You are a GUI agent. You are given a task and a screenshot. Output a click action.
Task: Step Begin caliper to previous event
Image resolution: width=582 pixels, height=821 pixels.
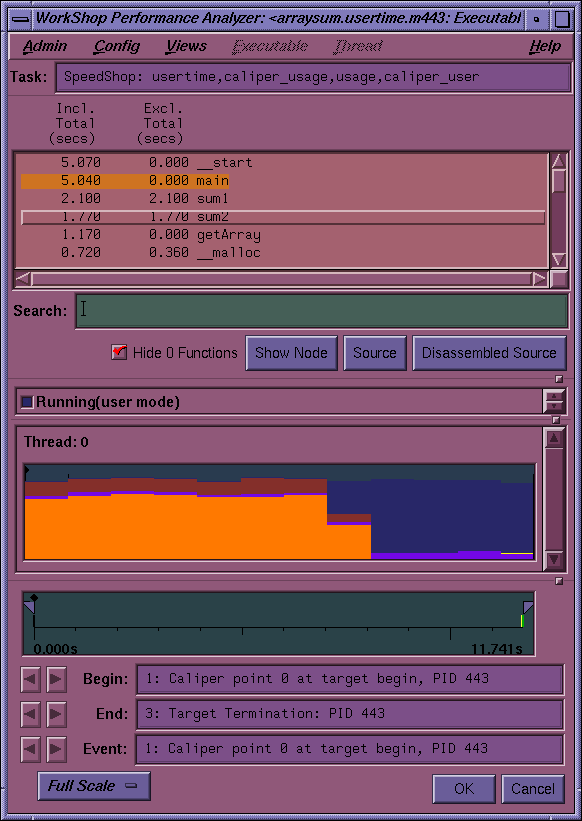[30, 679]
